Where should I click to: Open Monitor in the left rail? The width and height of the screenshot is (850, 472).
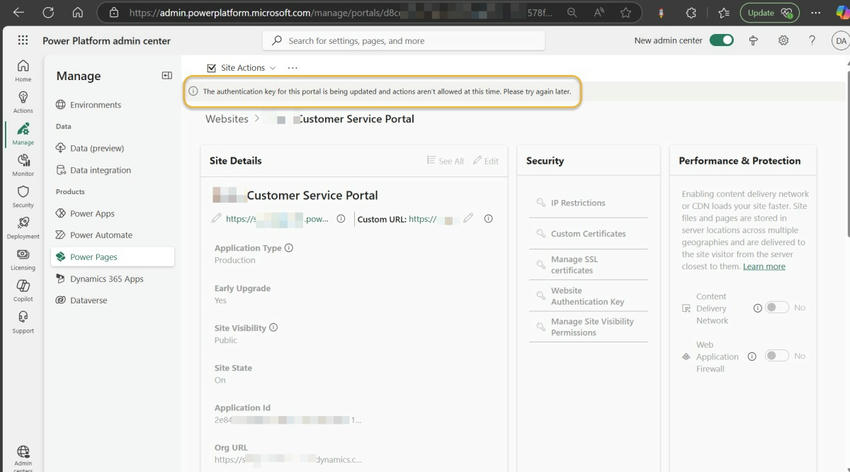pos(22,164)
